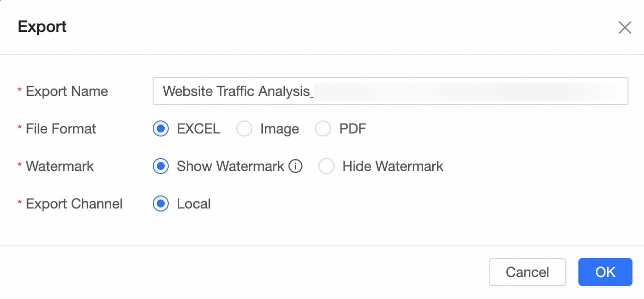Screen dimensions: 644x299
Task: Enable the Show Watermark radio option
Action: (161, 166)
